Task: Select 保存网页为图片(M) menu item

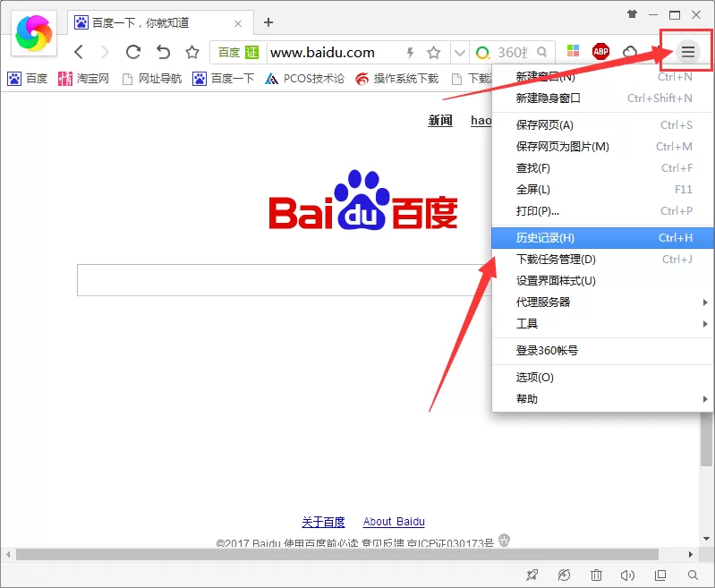Action: pyautogui.click(x=604, y=147)
